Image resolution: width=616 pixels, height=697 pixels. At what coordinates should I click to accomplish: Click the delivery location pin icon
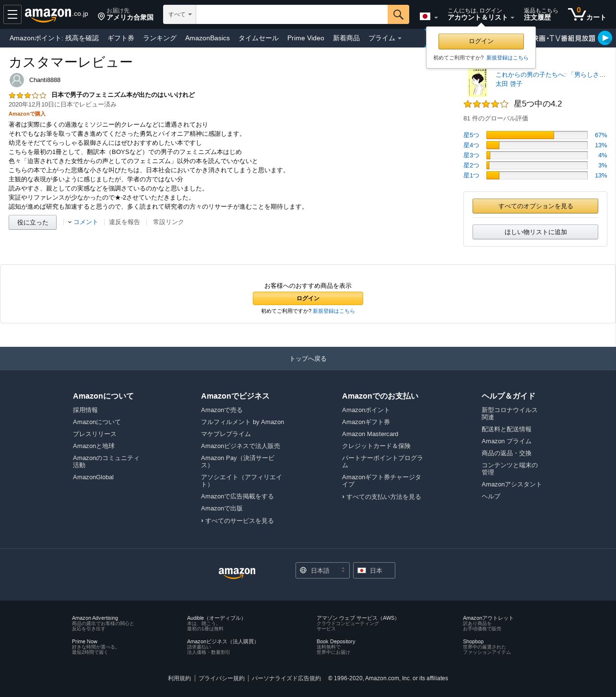[x=101, y=17]
